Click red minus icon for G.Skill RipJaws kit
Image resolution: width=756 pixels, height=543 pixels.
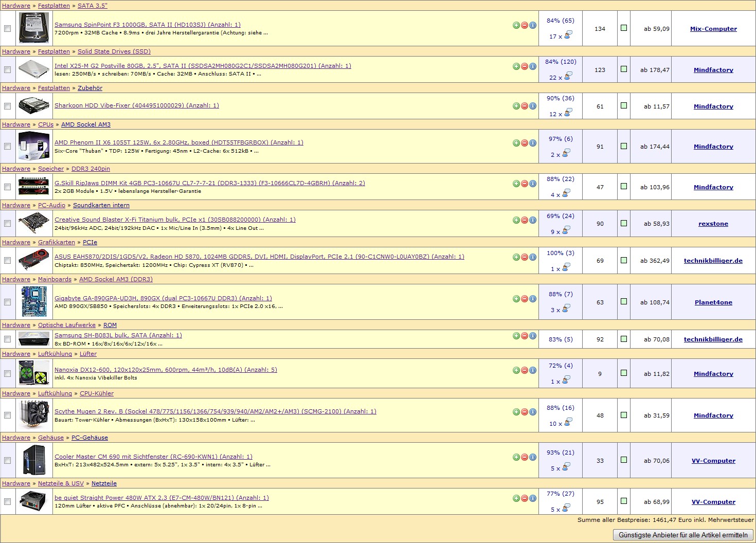pyautogui.click(x=524, y=184)
